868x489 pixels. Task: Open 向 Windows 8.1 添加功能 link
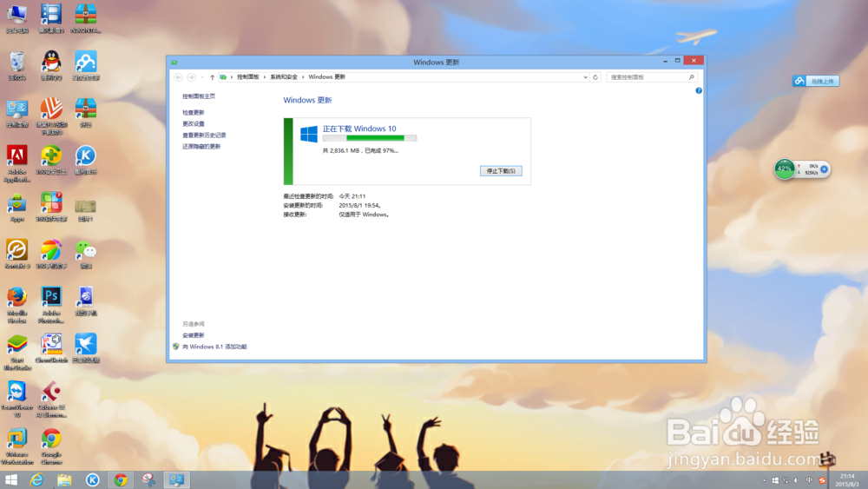click(x=214, y=347)
